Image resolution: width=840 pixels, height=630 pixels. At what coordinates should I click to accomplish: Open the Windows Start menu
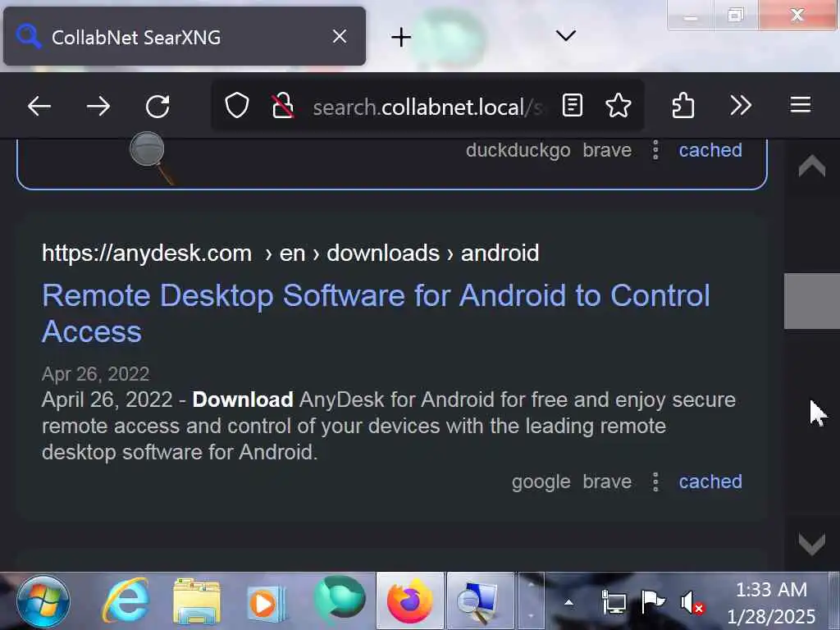click(43, 601)
